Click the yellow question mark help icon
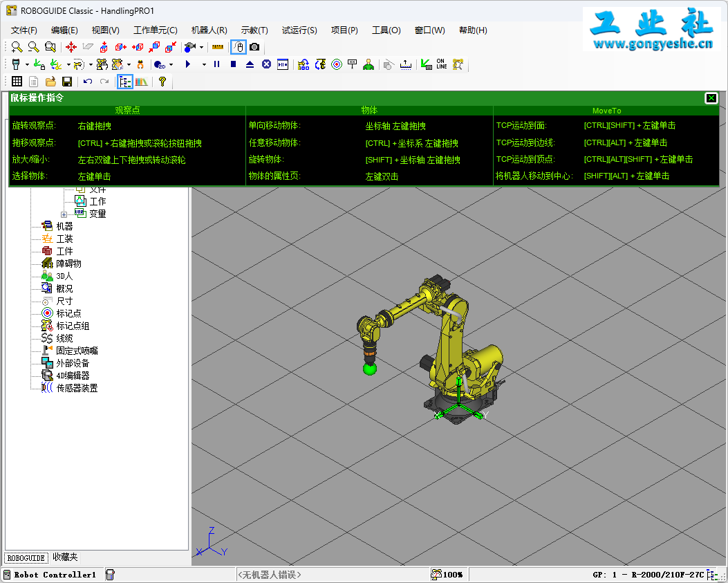The image size is (728, 583). [x=162, y=82]
